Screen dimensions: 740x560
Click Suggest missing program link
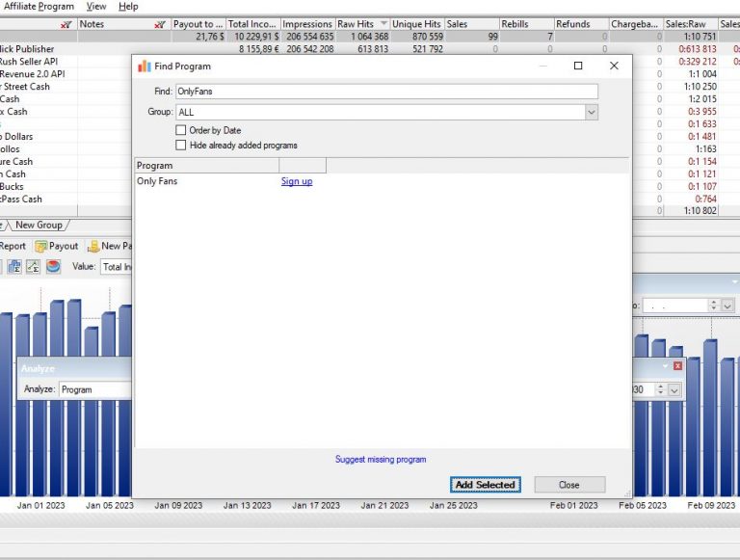381,460
